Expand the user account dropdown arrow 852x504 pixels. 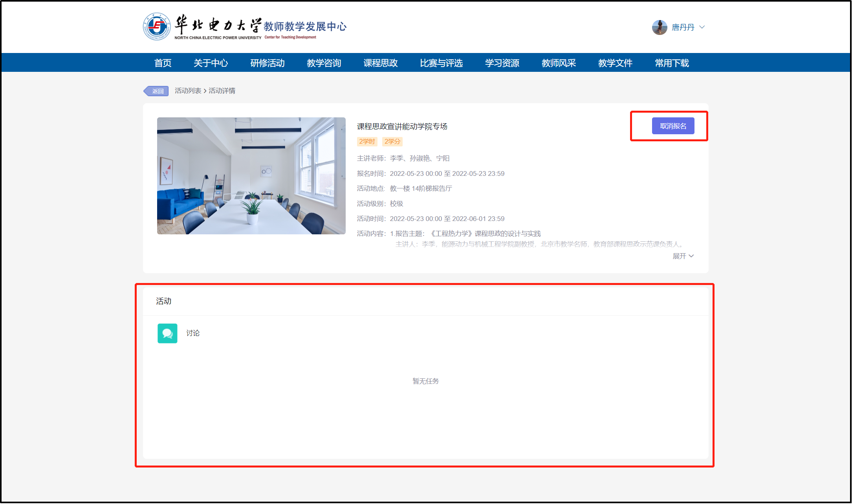[x=702, y=27]
